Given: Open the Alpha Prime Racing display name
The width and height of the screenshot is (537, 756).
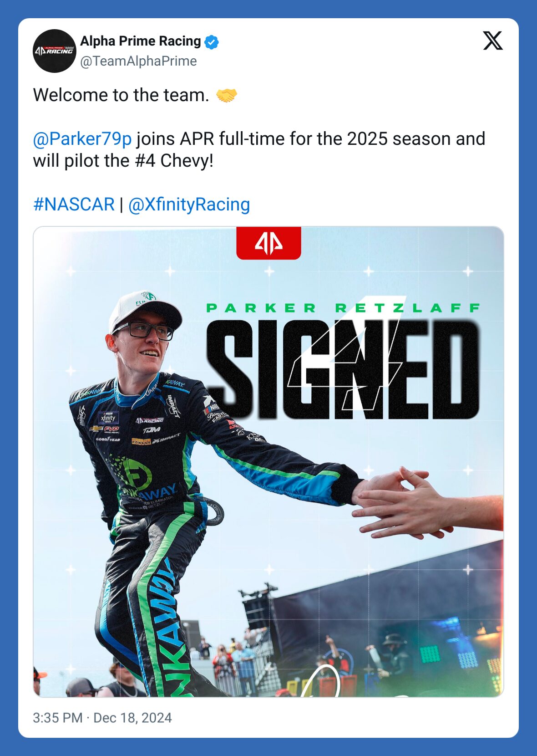Looking at the screenshot, I should [x=141, y=41].
